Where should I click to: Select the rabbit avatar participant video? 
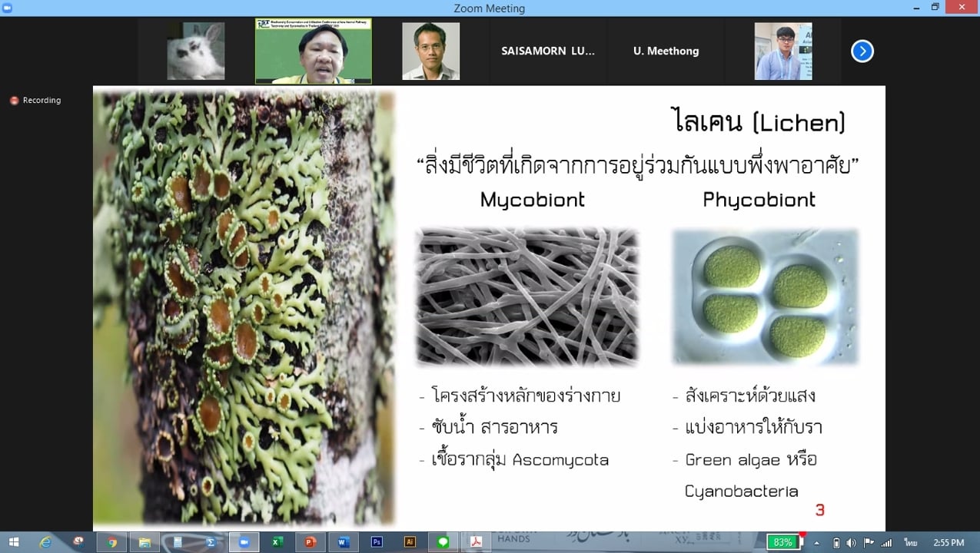196,51
